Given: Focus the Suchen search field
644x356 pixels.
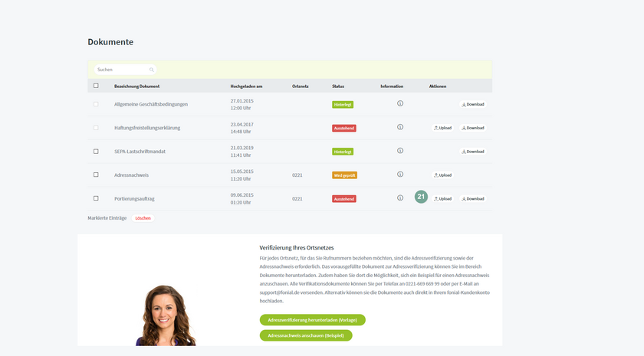Looking at the screenshot, I should [125, 70].
